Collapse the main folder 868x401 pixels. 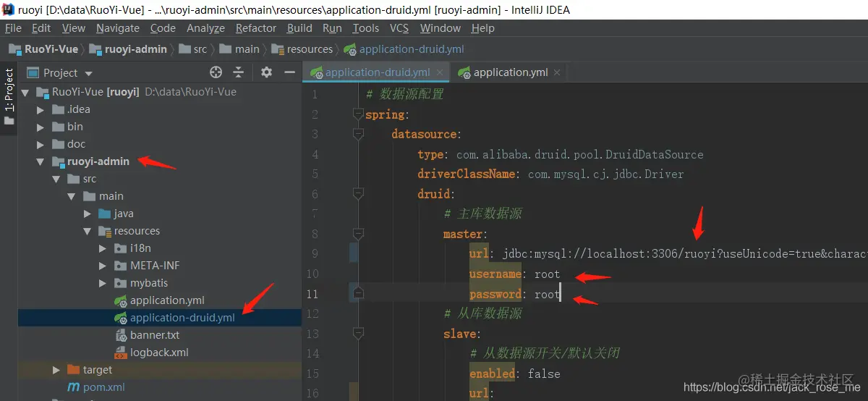(72, 196)
